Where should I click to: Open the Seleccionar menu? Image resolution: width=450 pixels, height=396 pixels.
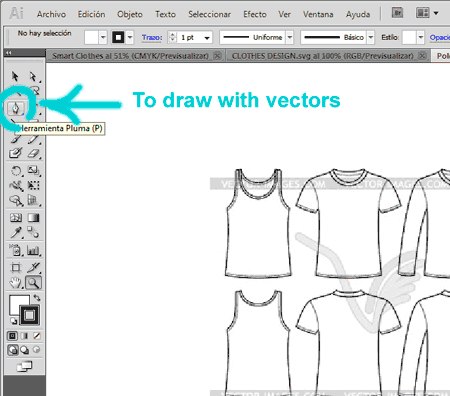(209, 14)
